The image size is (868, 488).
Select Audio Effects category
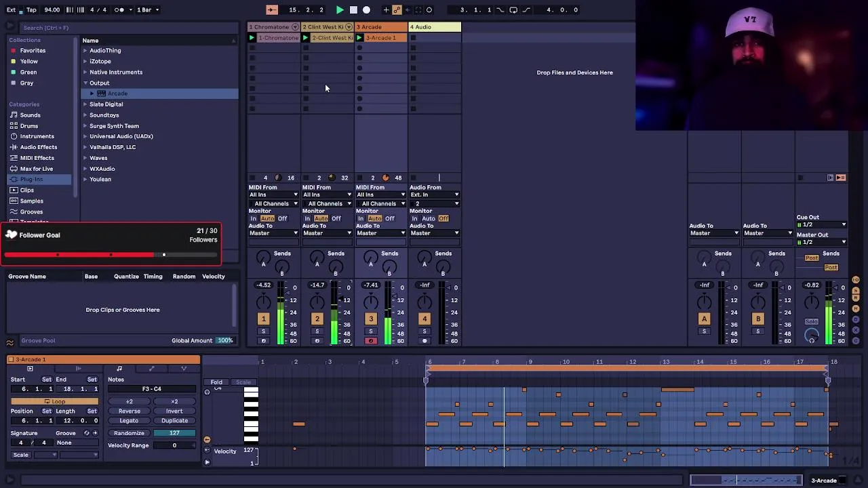pyautogui.click(x=39, y=147)
